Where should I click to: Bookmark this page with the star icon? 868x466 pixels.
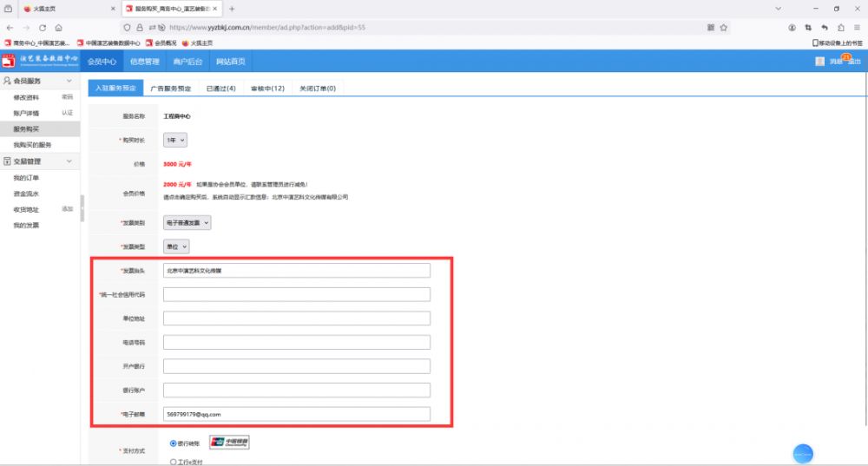pos(723,28)
